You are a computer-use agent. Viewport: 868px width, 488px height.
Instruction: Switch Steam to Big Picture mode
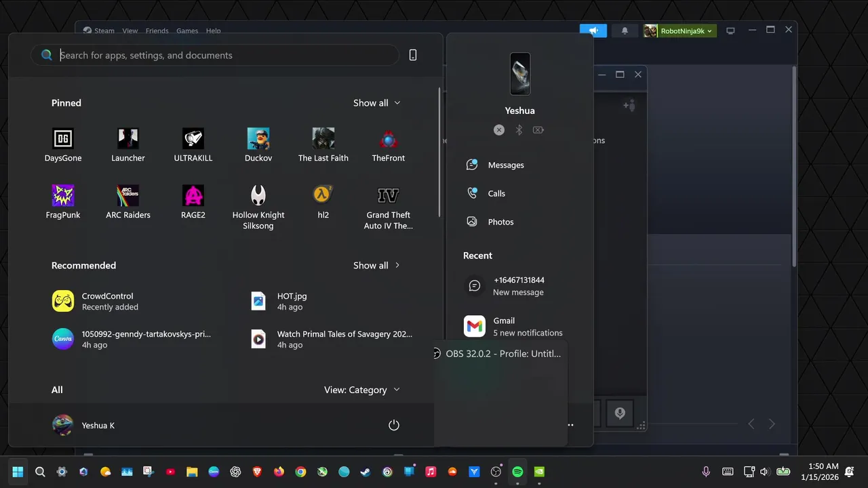pyautogui.click(x=730, y=30)
